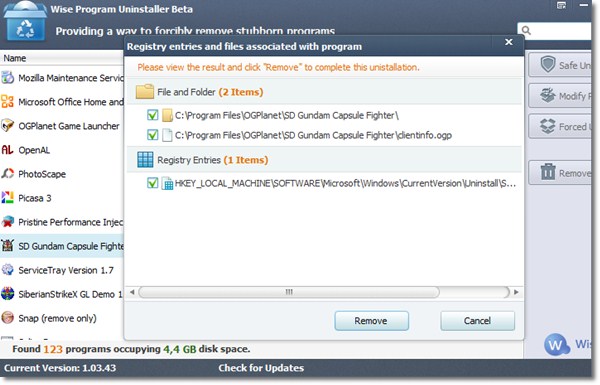Select OGPlanet Game Launcher in the list

[x=62, y=126]
